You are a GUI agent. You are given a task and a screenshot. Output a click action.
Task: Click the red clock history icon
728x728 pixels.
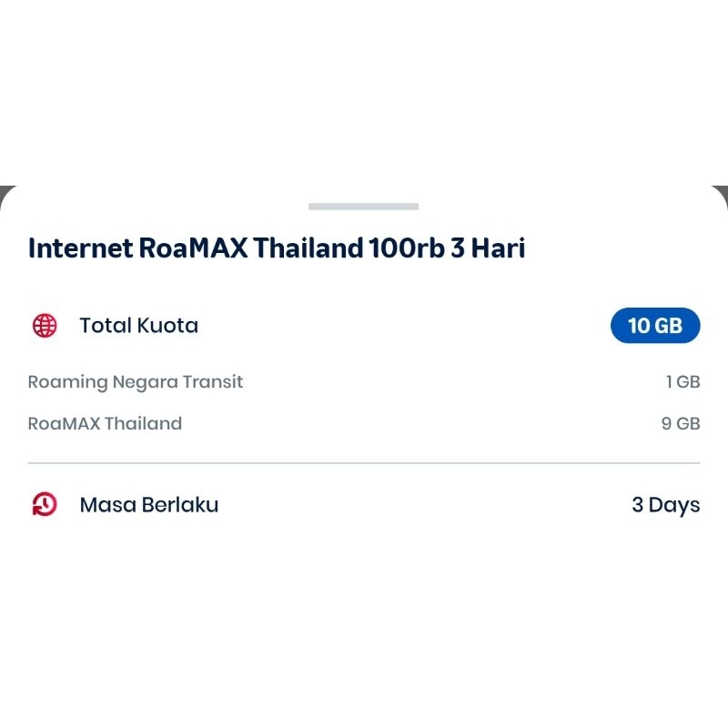pos(44,505)
